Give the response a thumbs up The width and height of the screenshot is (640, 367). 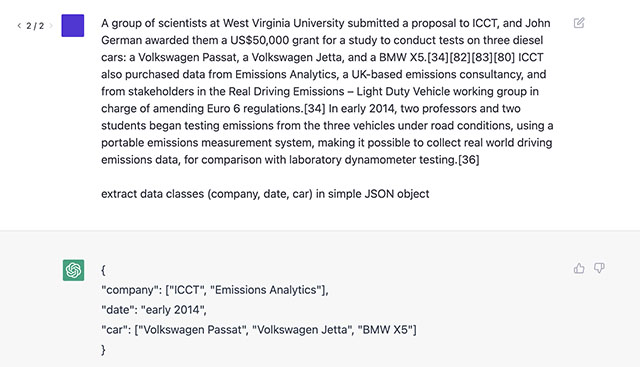[579, 268]
